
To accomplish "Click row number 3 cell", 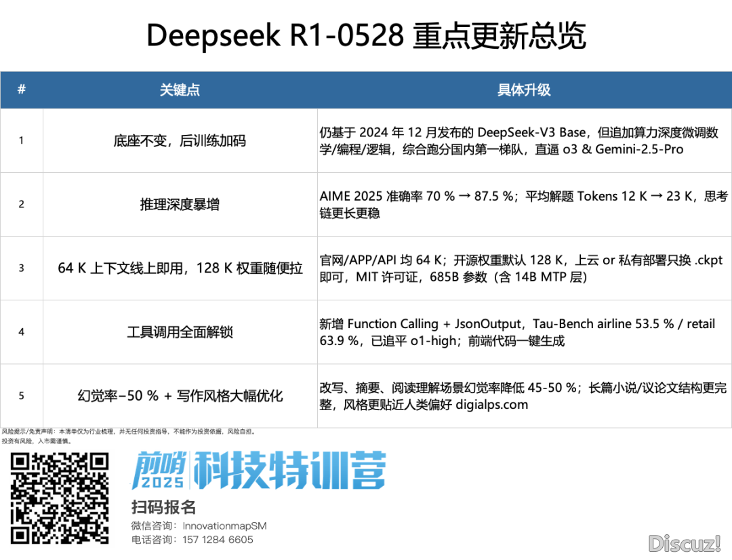I will point(22,268).
